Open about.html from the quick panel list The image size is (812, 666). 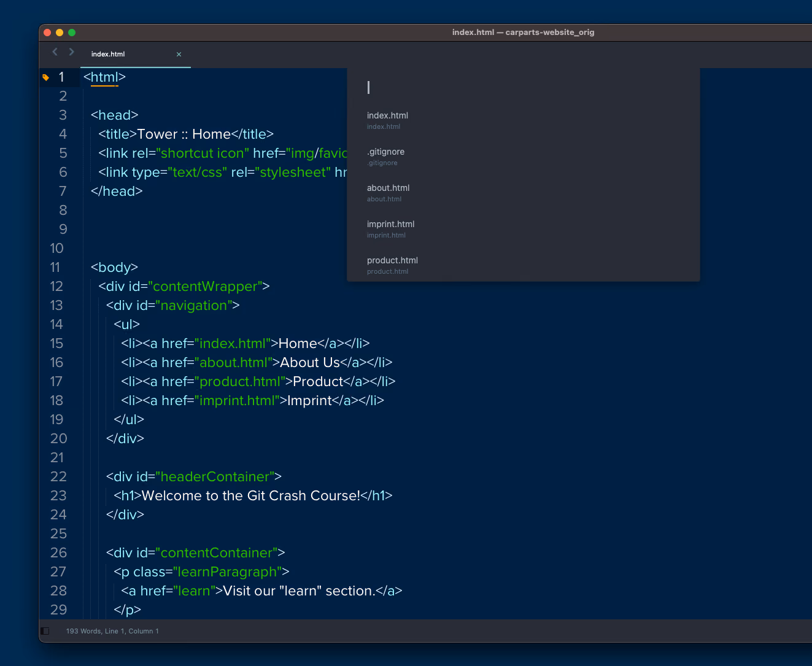click(523, 193)
